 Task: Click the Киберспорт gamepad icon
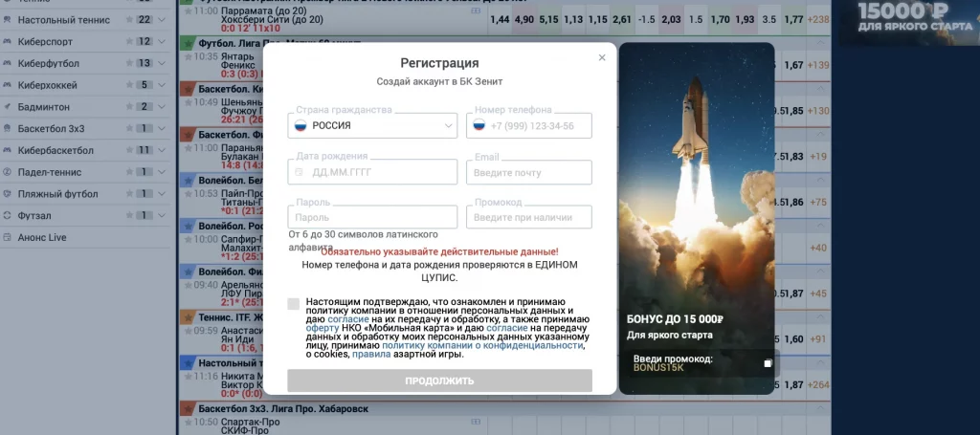[x=7, y=42]
